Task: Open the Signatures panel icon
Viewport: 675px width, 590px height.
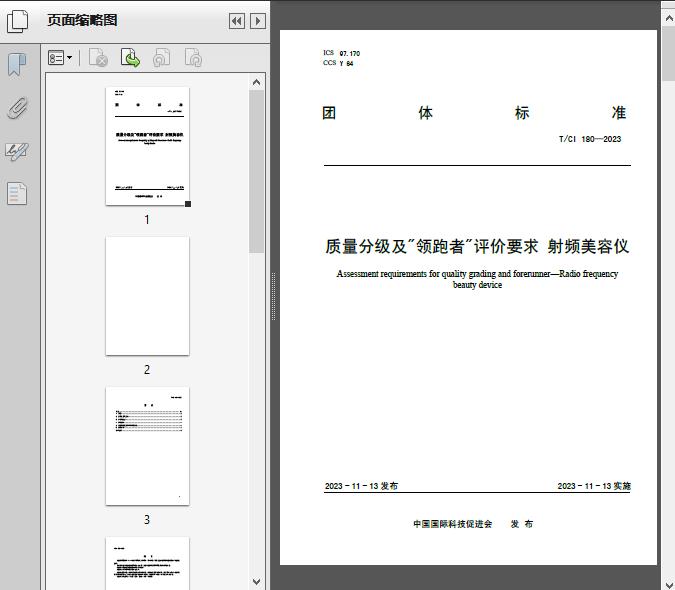Action: coord(17,151)
